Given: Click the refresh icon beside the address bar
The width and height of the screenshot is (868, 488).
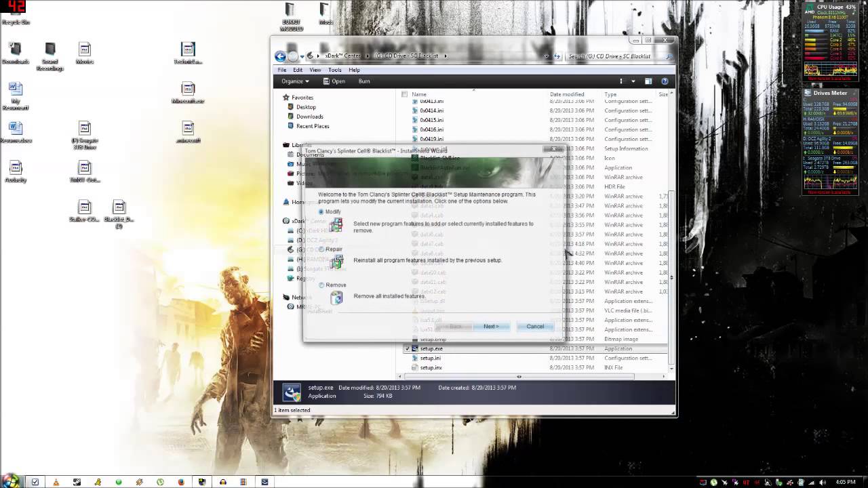Looking at the screenshot, I should tap(557, 56).
